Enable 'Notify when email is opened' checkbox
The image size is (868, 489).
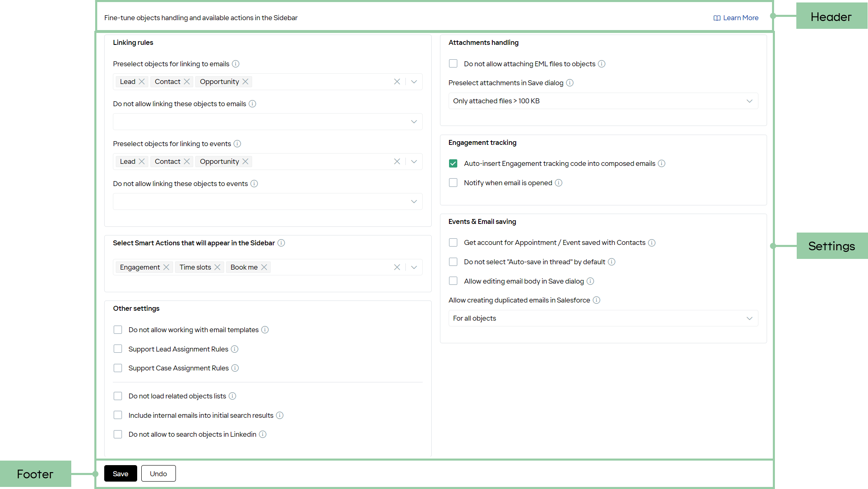point(453,182)
